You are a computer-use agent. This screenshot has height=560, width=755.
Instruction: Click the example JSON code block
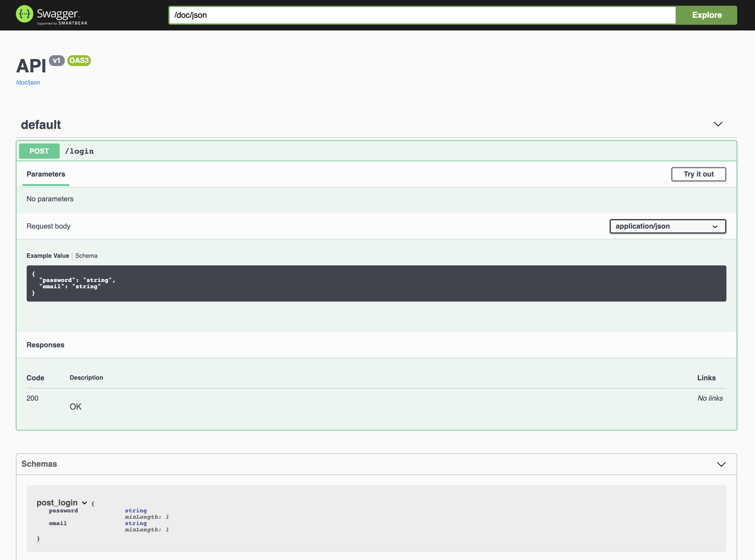376,283
